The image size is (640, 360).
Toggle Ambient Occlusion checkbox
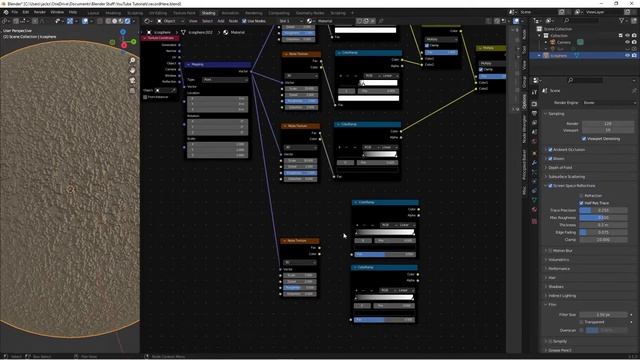pos(550,150)
